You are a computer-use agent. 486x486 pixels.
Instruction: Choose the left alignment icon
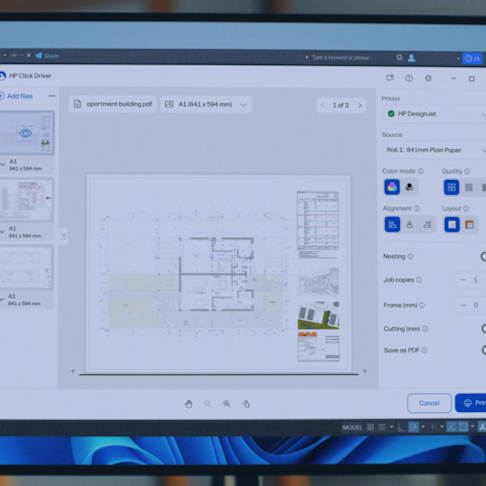392,224
